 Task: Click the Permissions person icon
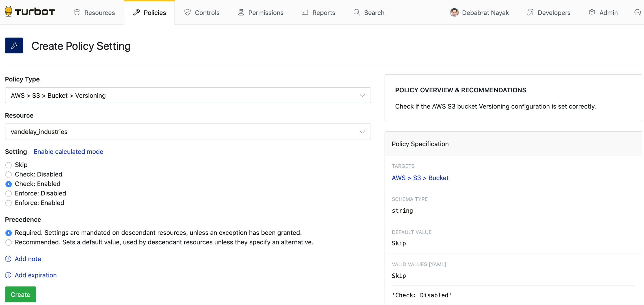tap(241, 12)
